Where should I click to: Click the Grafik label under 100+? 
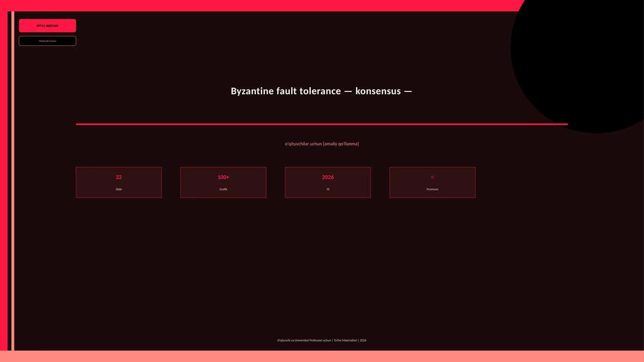point(223,189)
